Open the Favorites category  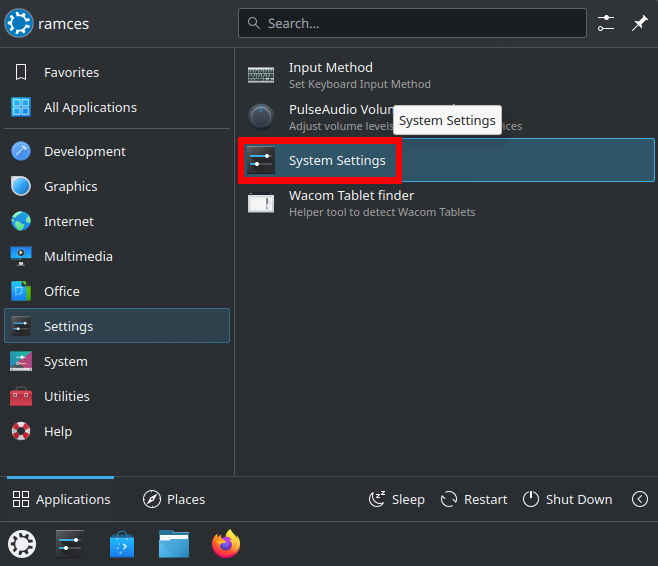(117, 72)
